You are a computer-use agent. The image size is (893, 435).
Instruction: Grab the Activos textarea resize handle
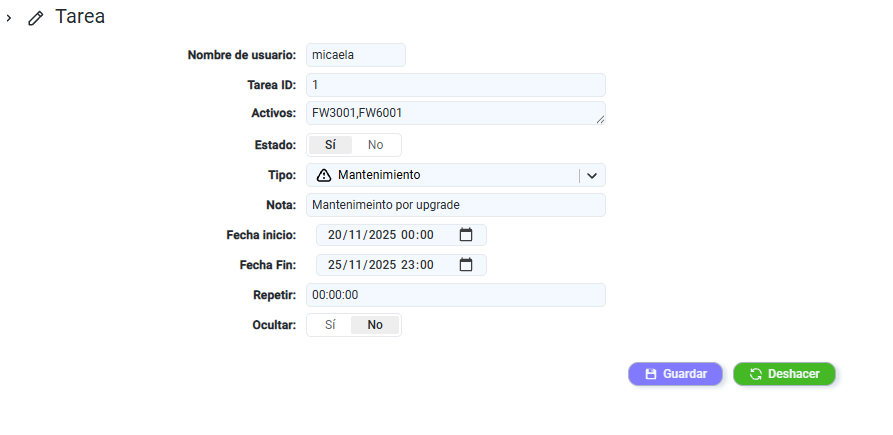[x=600, y=120]
